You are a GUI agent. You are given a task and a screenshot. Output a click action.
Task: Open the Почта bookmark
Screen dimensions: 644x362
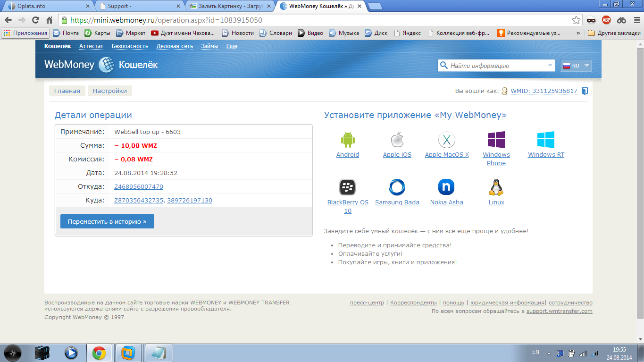coord(66,33)
